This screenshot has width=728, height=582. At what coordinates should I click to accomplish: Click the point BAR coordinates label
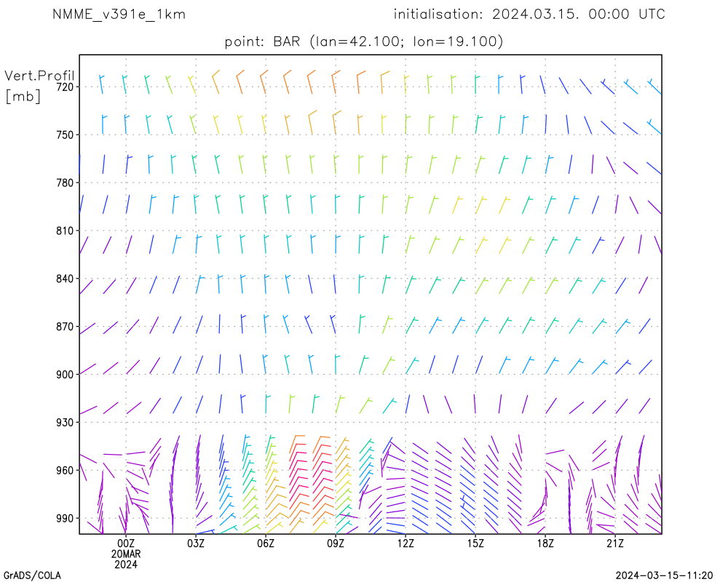coord(363,41)
